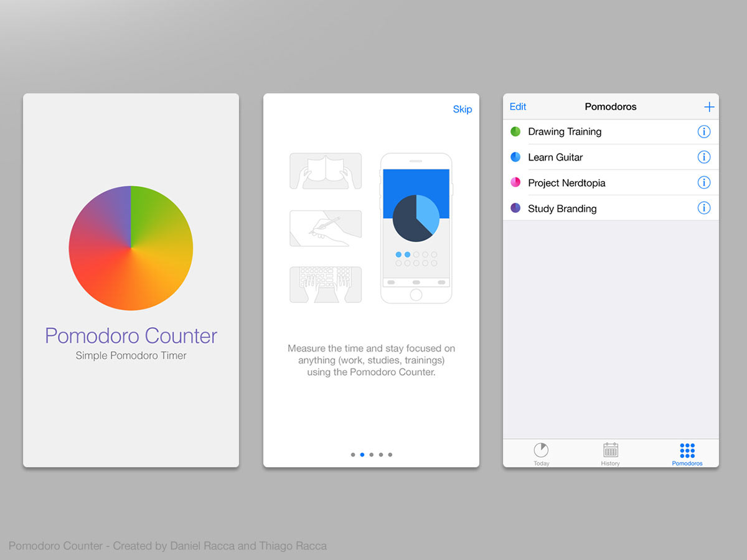Go to third onboarding page dot
747x560 pixels.
point(372,455)
